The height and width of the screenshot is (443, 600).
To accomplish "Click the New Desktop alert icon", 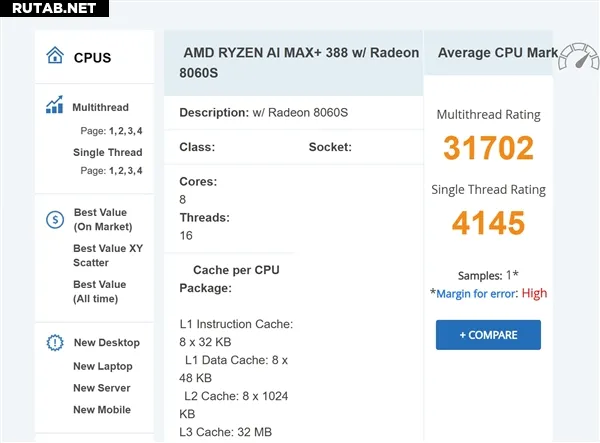I will 55,343.
